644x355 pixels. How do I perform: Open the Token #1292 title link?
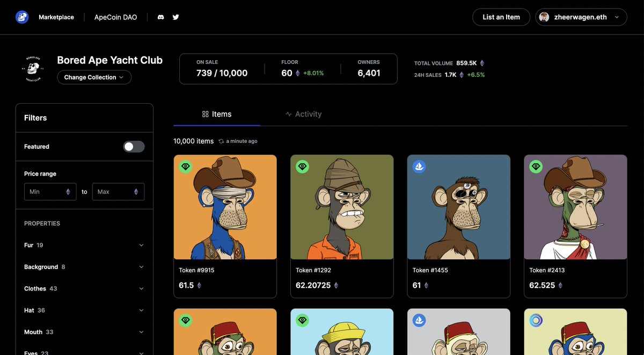click(x=313, y=270)
